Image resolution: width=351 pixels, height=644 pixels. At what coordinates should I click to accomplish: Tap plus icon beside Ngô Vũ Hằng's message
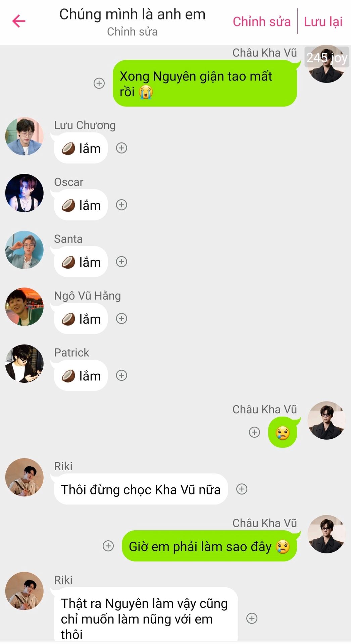click(121, 318)
